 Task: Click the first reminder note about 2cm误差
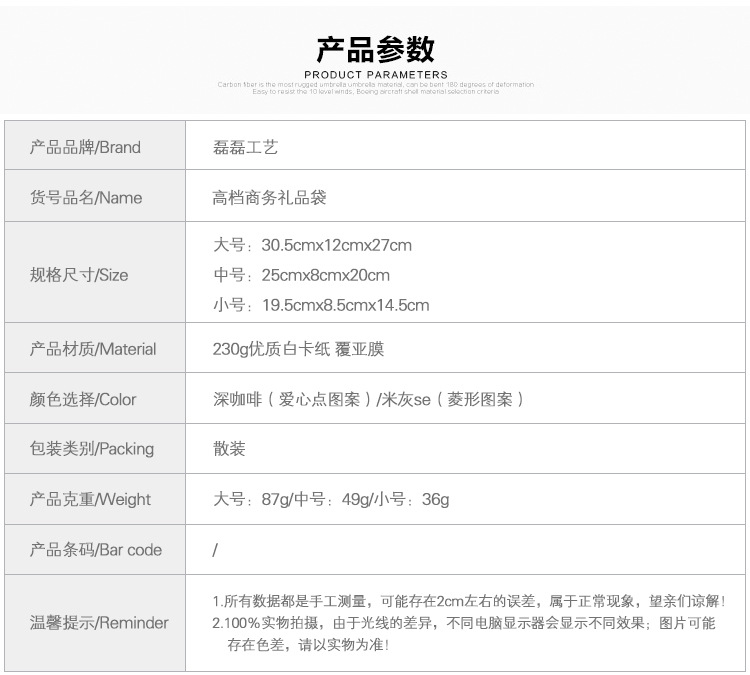click(469, 601)
